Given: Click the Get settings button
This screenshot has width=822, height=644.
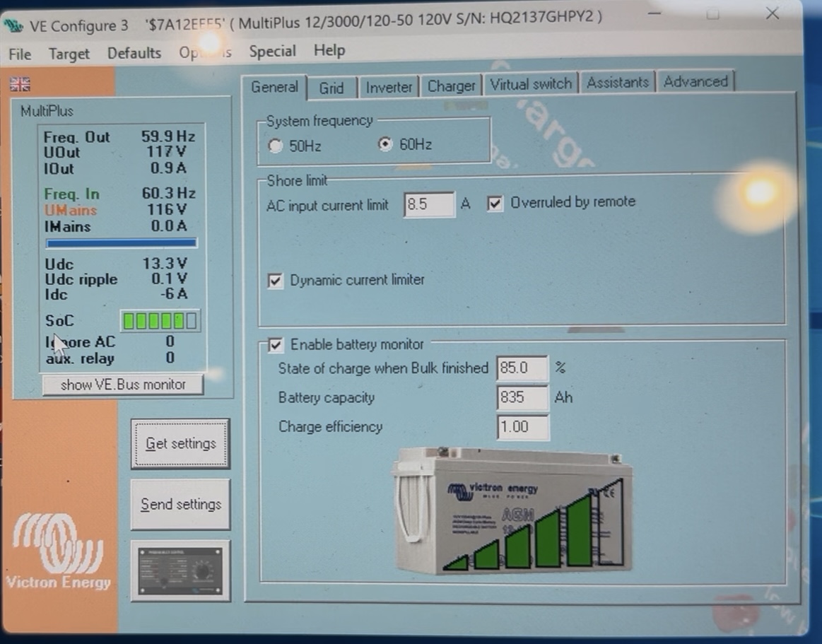Looking at the screenshot, I should coord(180,444).
